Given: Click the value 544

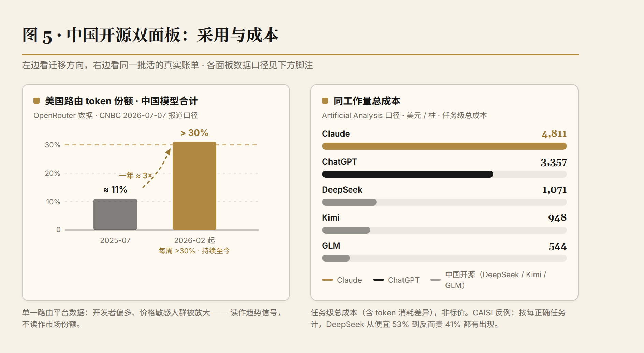Looking at the screenshot, I should 558,246.
